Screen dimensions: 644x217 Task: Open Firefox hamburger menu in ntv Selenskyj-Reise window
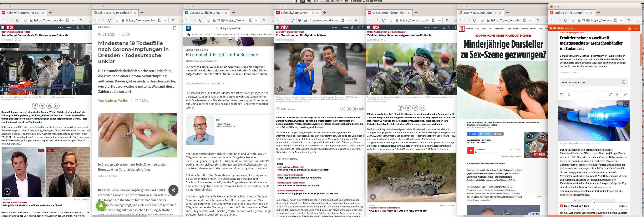[x=364, y=20]
